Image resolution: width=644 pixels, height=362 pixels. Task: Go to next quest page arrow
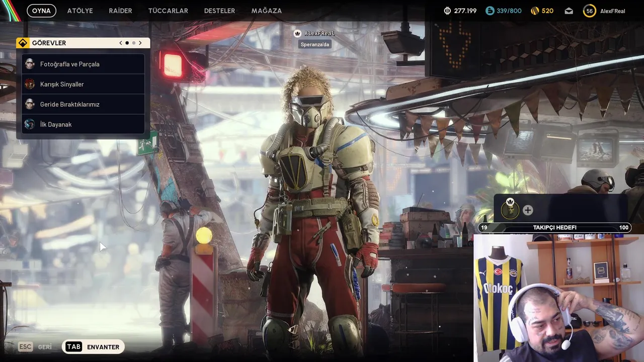coord(140,43)
